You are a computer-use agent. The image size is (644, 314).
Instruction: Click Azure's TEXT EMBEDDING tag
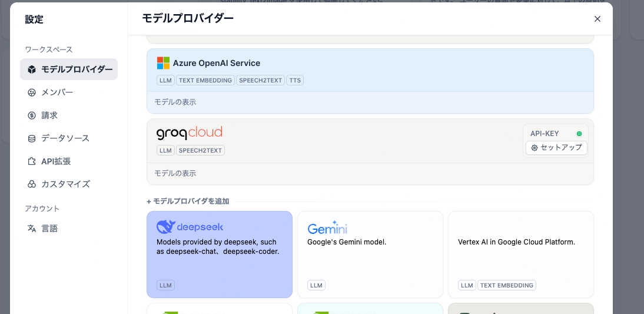205,80
